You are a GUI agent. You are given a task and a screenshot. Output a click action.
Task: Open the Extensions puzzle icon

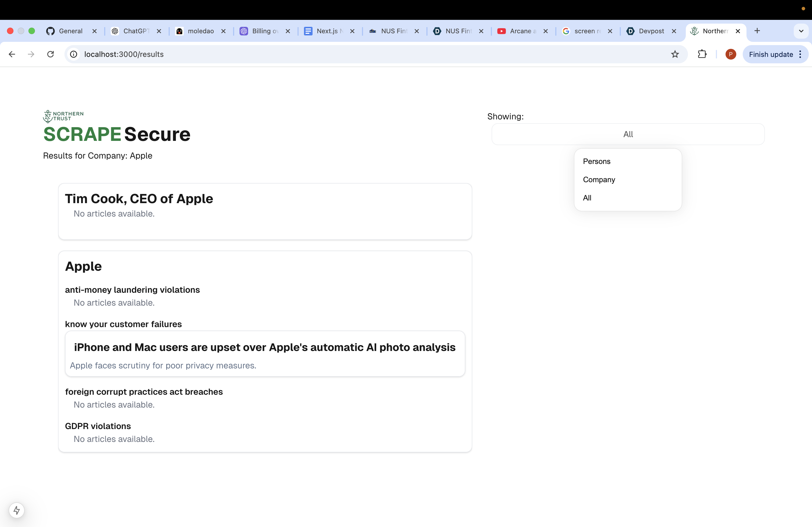(702, 54)
